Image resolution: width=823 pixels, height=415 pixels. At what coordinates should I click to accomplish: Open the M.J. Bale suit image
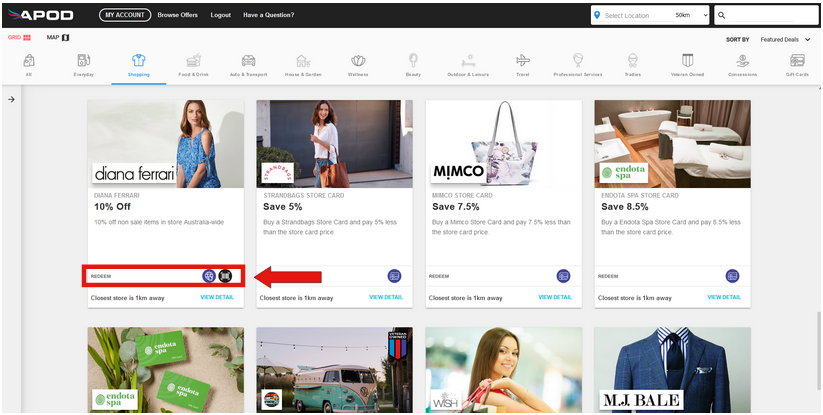tap(672, 370)
